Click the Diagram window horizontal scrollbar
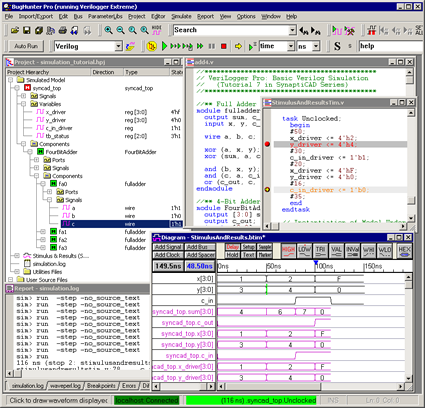This screenshot has height=408, width=425. click(x=310, y=386)
